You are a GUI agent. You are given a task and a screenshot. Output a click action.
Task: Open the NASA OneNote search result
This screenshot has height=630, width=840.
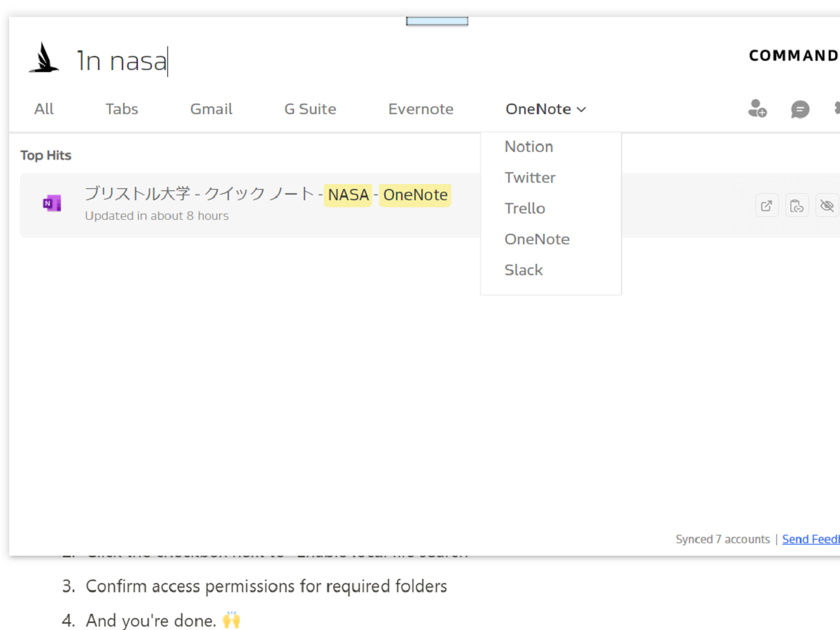430,205
